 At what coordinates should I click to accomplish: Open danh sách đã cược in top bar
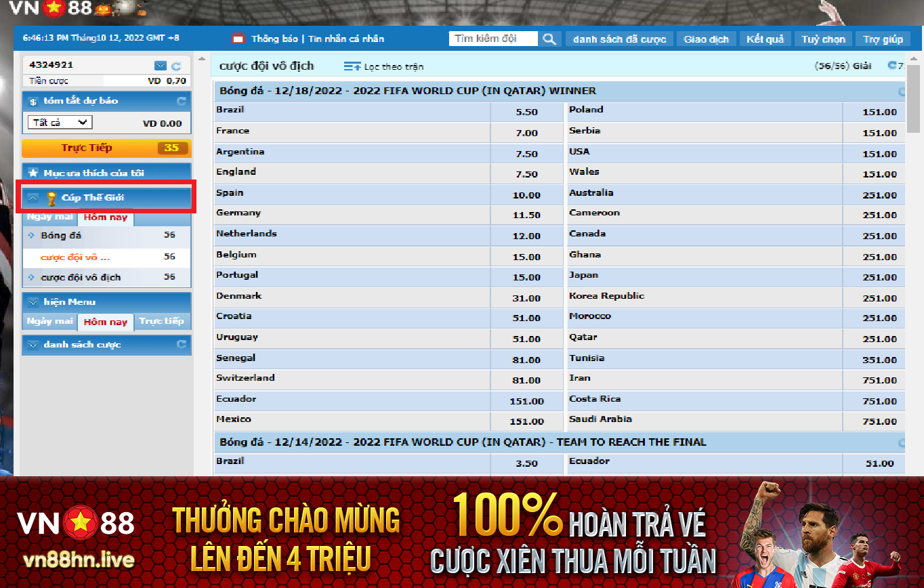pyautogui.click(x=620, y=39)
